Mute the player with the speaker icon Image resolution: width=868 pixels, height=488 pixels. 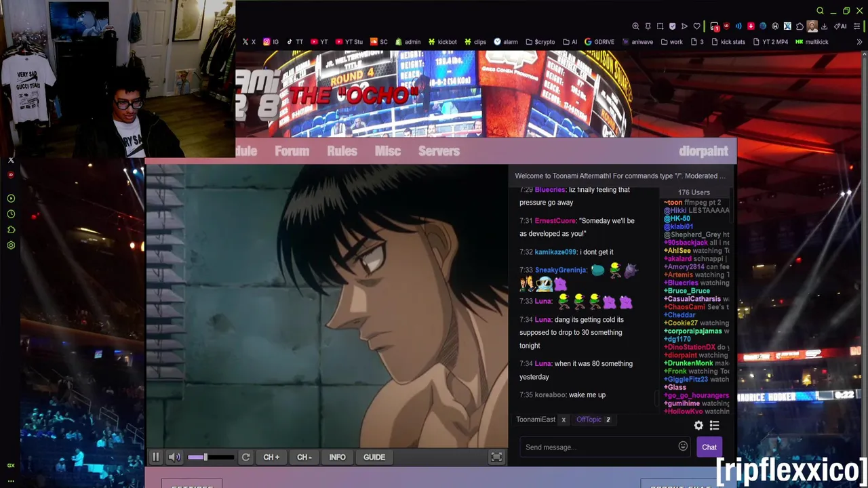click(x=174, y=457)
